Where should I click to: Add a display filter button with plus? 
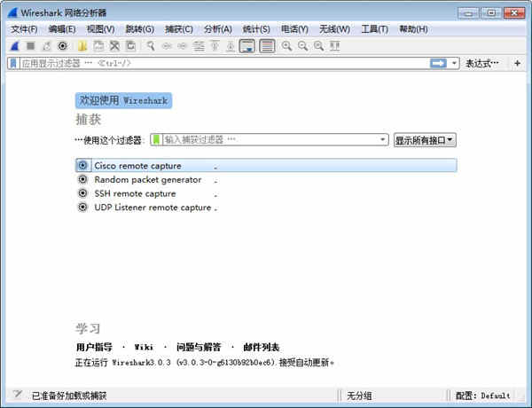[x=518, y=63]
